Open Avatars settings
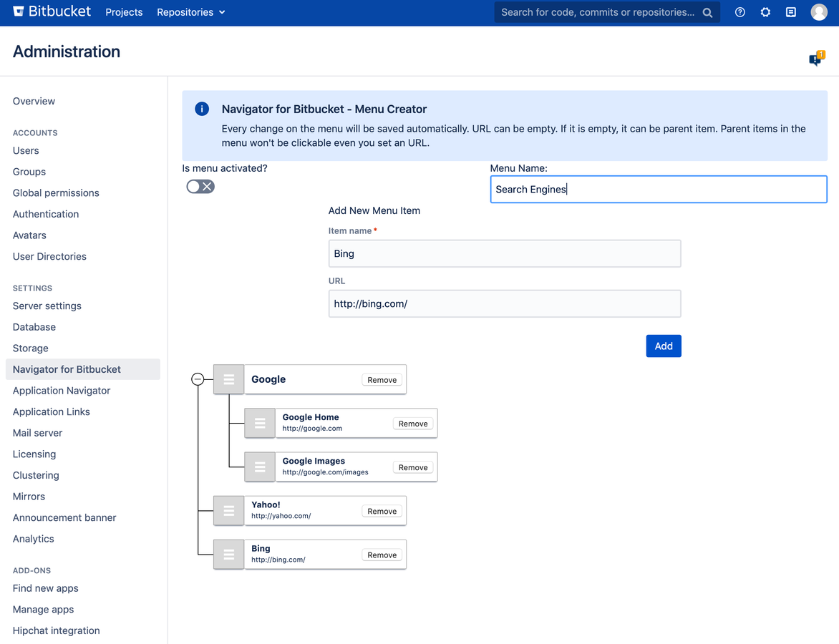 (x=29, y=235)
